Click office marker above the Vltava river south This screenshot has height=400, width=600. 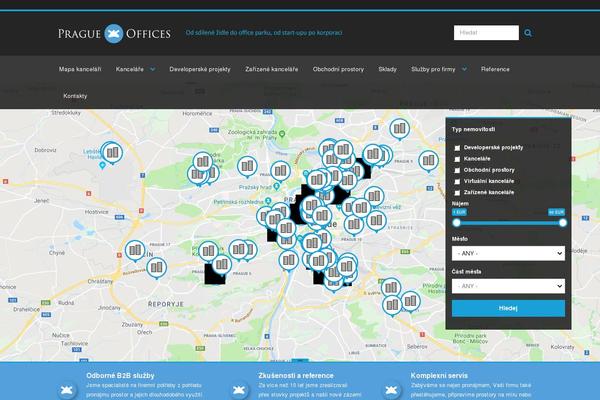click(289, 260)
